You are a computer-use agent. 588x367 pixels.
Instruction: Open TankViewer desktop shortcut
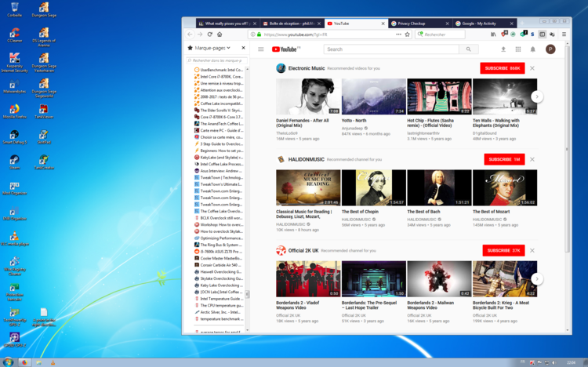coord(44,111)
